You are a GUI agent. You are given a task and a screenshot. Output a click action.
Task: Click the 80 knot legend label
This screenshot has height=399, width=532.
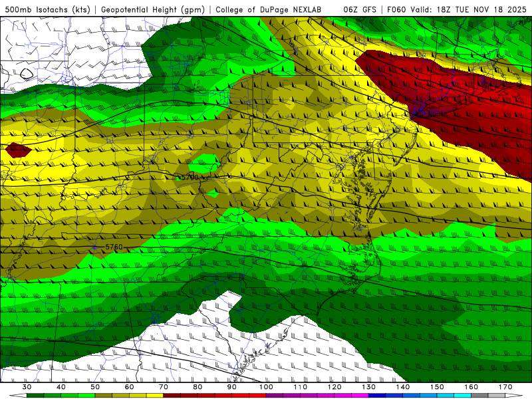tap(198, 387)
